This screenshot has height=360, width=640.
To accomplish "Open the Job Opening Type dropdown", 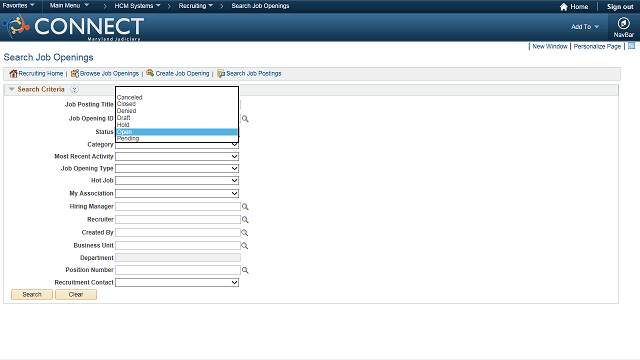I will [x=177, y=168].
